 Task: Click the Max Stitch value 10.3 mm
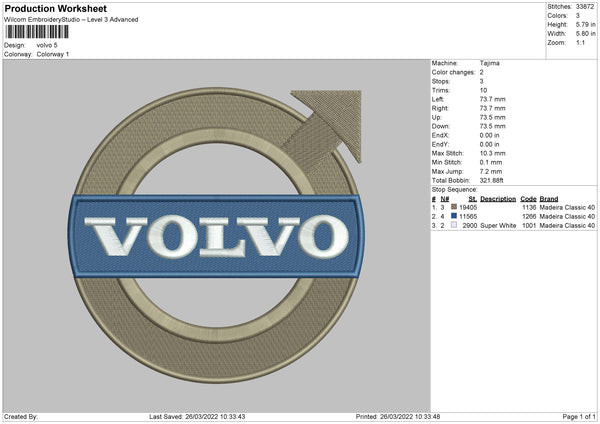[x=492, y=153]
